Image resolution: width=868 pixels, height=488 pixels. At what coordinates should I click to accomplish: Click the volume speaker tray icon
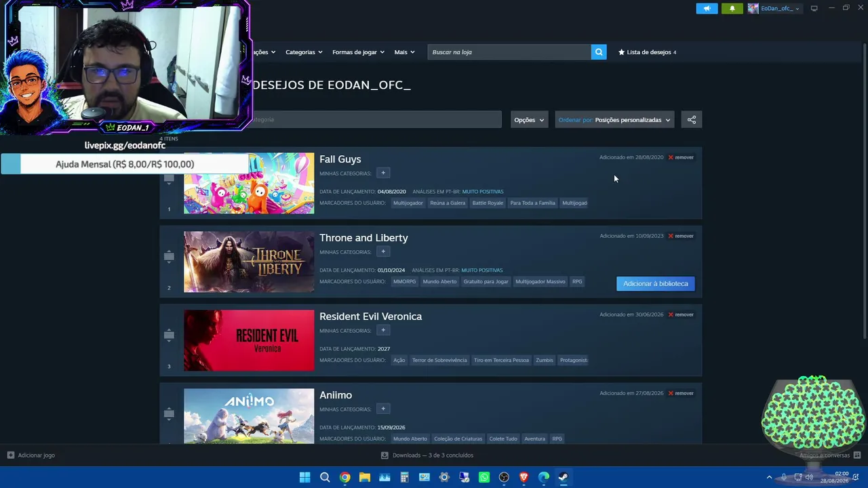(809, 477)
